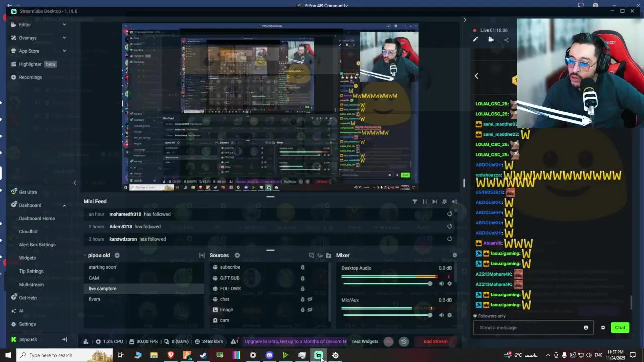This screenshot has width=644, height=362.
Task: Add a new scene with plus icon
Action: [x=117, y=255]
